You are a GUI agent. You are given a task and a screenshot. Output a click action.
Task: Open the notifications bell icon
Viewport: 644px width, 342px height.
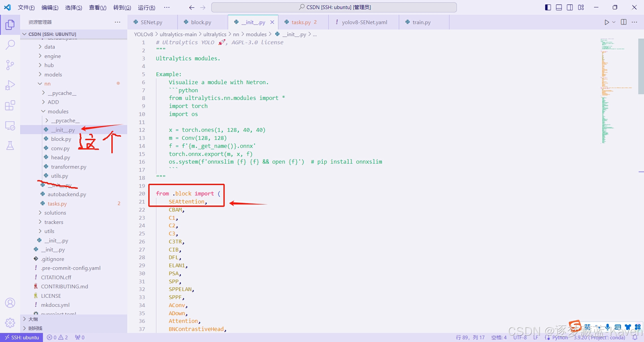[635, 337]
